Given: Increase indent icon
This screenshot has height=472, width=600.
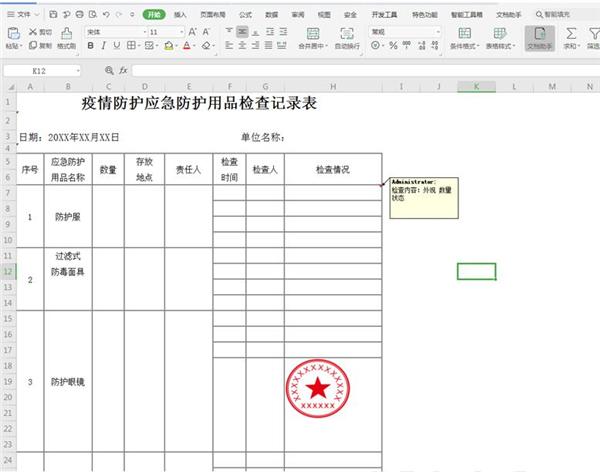Looking at the screenshot, I should pos(283,31).
